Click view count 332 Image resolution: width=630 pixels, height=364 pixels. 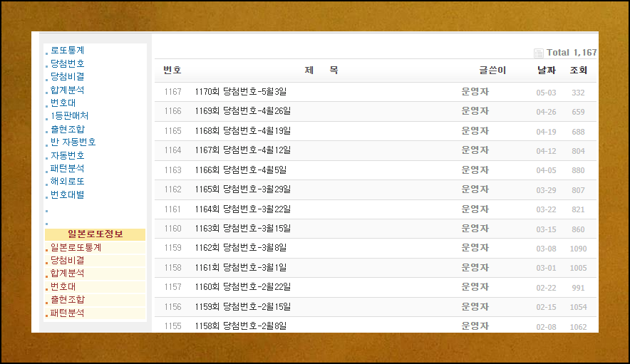578,93
